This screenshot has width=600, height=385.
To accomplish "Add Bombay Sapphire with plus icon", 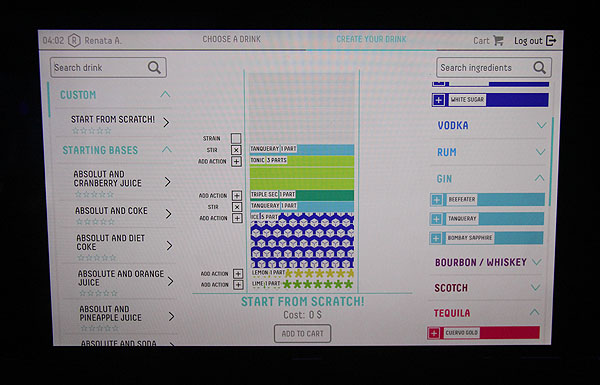I will 435,238.
